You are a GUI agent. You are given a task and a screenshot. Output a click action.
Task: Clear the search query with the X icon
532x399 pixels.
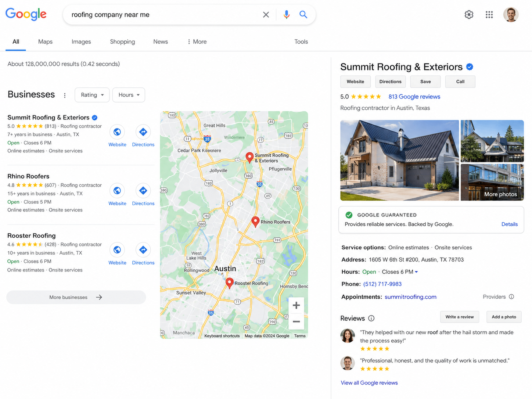pyautogui.click(x=266, y=15)
